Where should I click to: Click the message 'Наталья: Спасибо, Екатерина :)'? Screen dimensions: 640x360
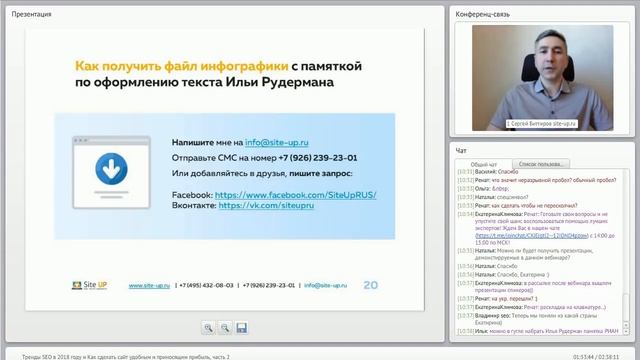point(503,275)
